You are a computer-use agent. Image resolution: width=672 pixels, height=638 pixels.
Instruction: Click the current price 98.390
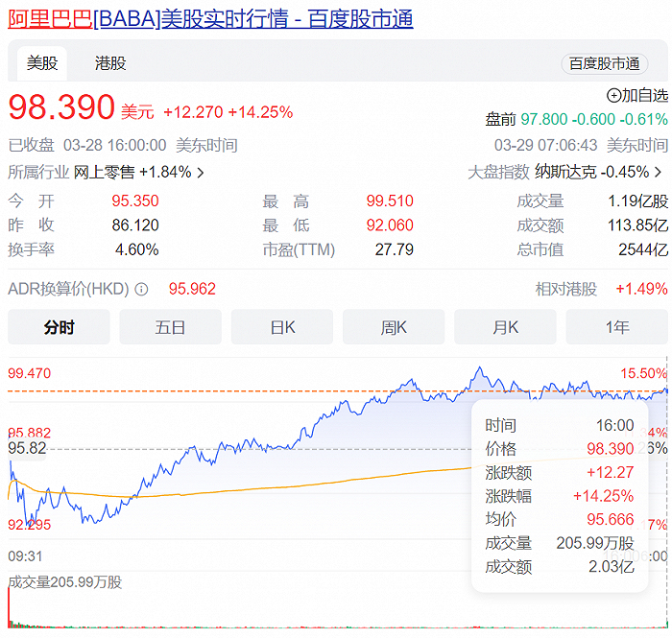61,107
